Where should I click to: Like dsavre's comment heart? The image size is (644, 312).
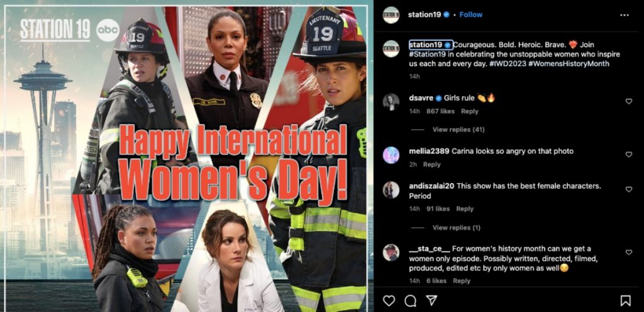[x=628, y=101]
